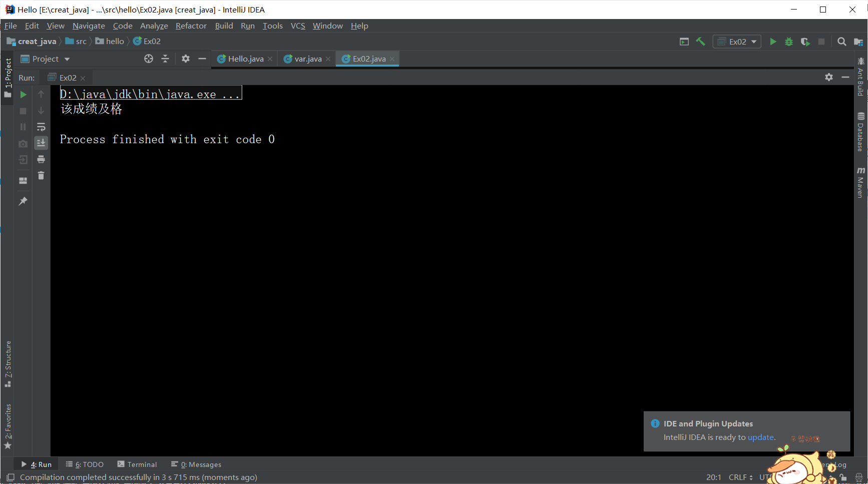Open the Database side tool window
This screenshot has height=484, width=868.
[x=860, y=132]
